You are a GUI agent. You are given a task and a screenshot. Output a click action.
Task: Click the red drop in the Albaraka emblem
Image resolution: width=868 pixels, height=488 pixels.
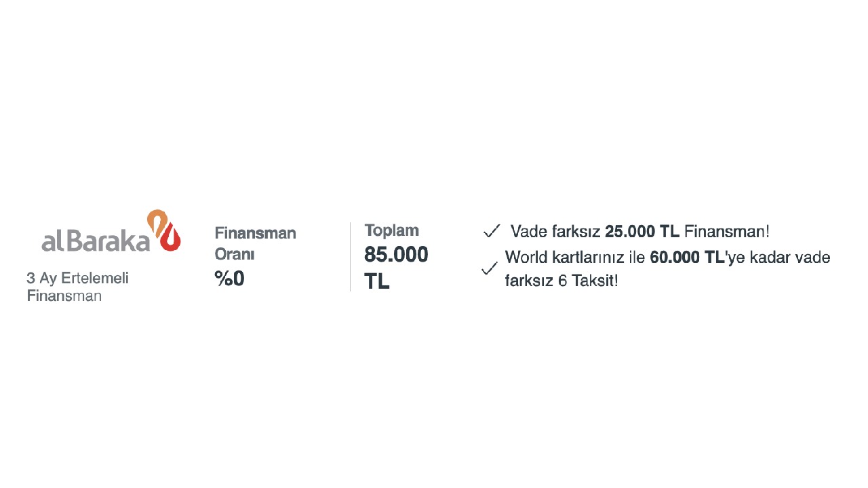pos(172,238)
